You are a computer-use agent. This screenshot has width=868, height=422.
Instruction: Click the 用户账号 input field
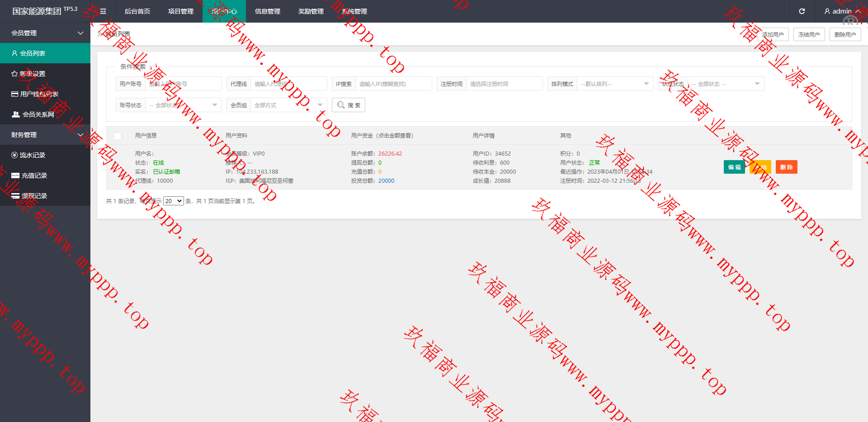click(x=183, y=84)
